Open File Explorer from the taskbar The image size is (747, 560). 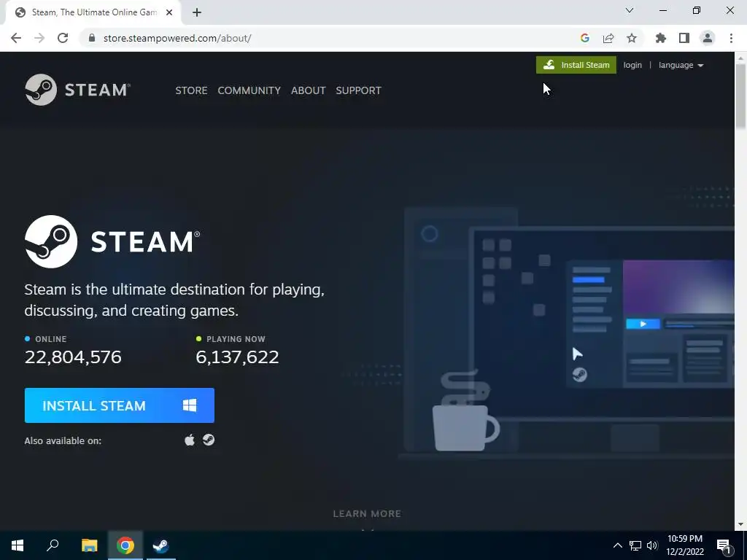point(89,545)
